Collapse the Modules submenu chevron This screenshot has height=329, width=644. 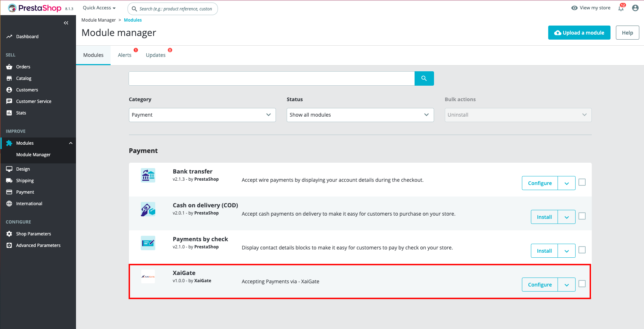(x=71, y=143)
